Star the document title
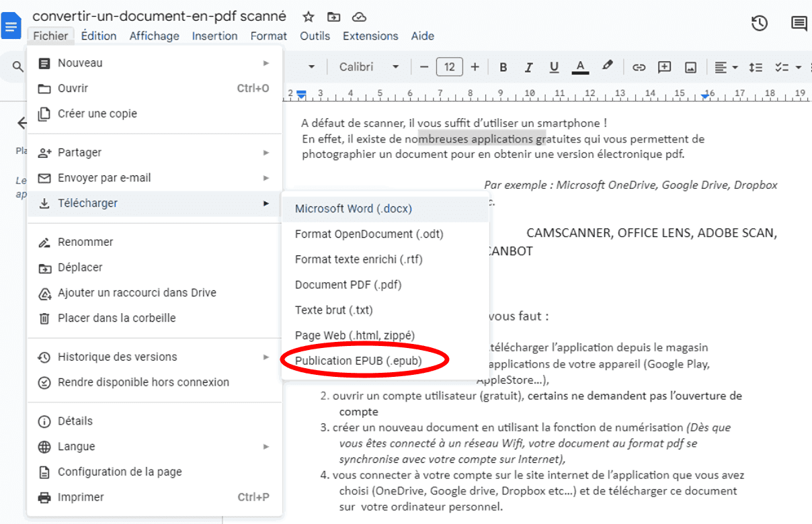This screenshot has height=524, width=812. tap(309, 16)
